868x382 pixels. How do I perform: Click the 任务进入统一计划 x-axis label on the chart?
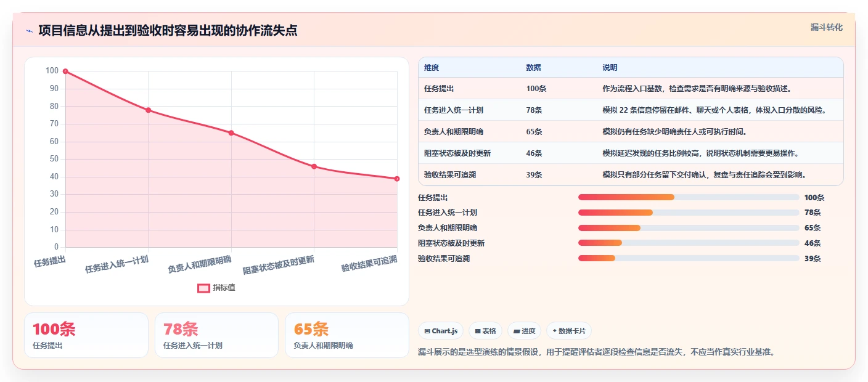tap(117, 264)
